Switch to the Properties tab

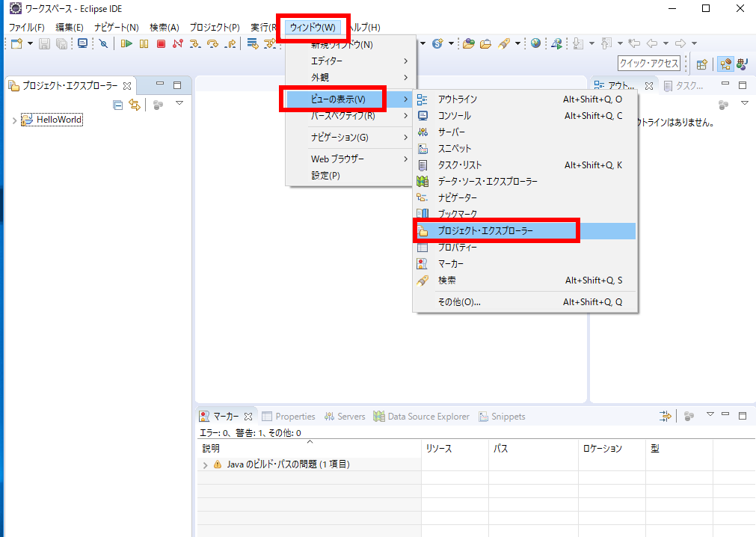click(289, 417)
